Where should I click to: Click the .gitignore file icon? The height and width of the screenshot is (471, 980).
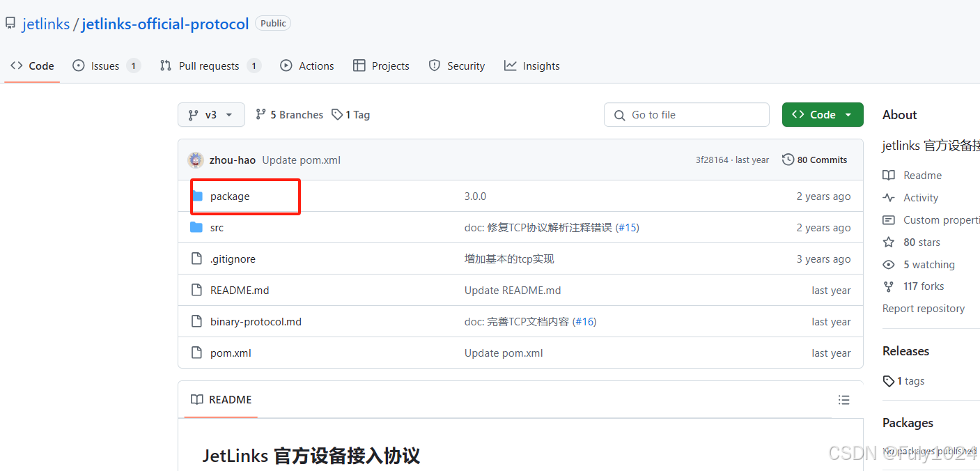pos(196,259)
